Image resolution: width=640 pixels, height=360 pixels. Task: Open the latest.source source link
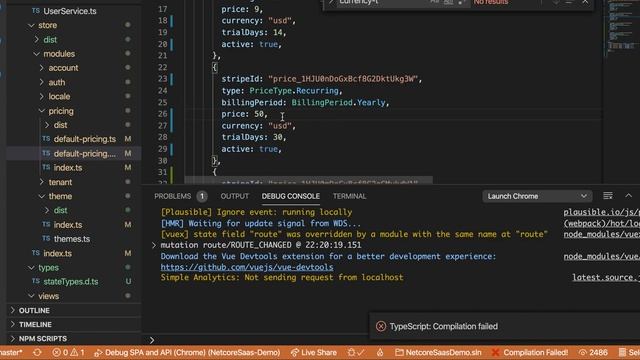[606, 278]
